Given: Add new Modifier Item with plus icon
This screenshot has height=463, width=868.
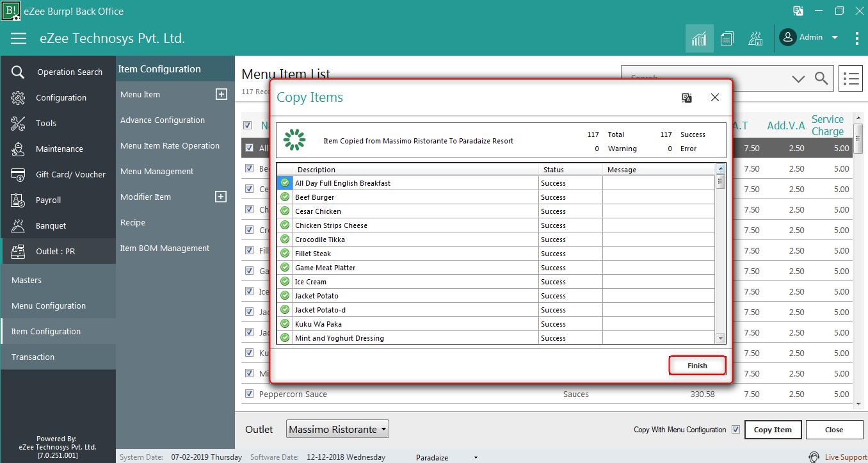Looking at the screenshot, I should pos(221,197).
